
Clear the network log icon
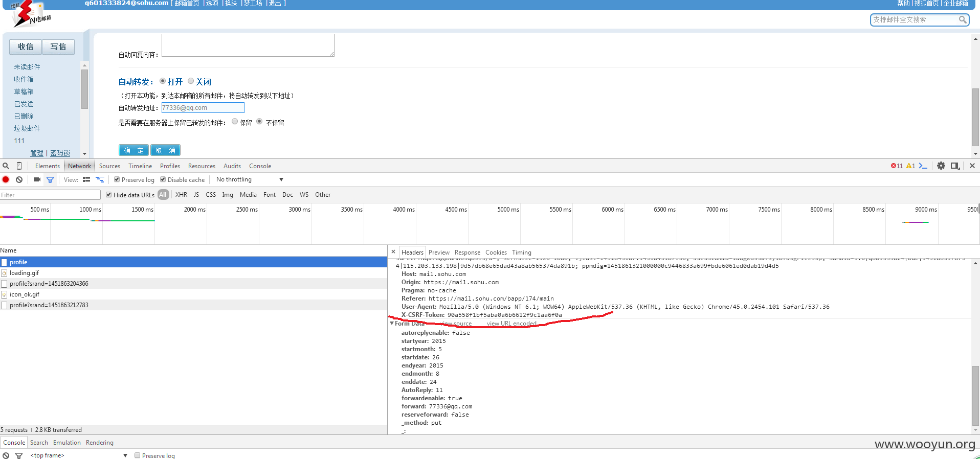[19, 179]
